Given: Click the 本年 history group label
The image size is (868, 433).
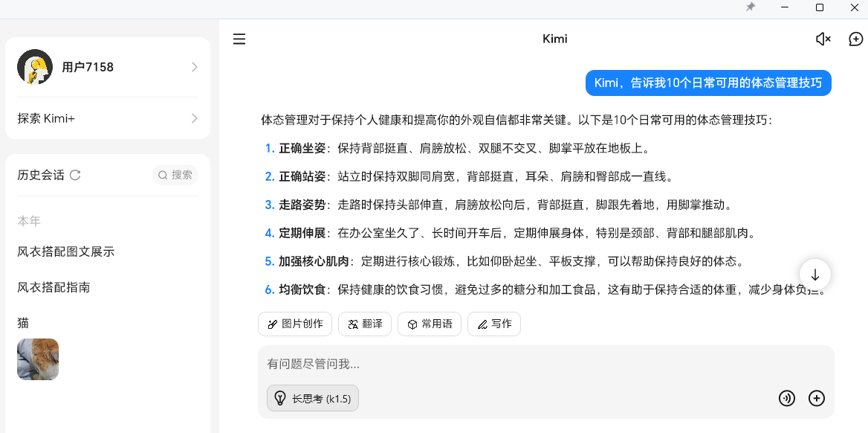Looking at the screenshot, I should point(29,221).
